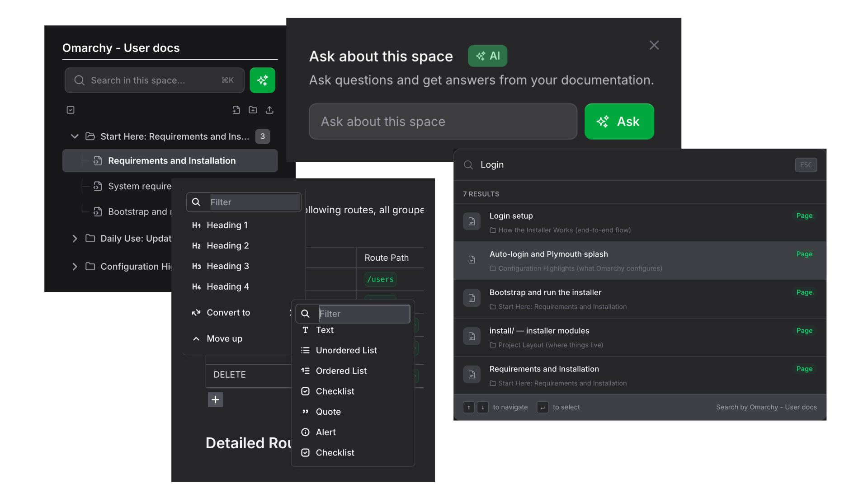Screen dimensions: 868x488
Task: Select Unordered List in convert submenu
Action: [x=346, y=351]
